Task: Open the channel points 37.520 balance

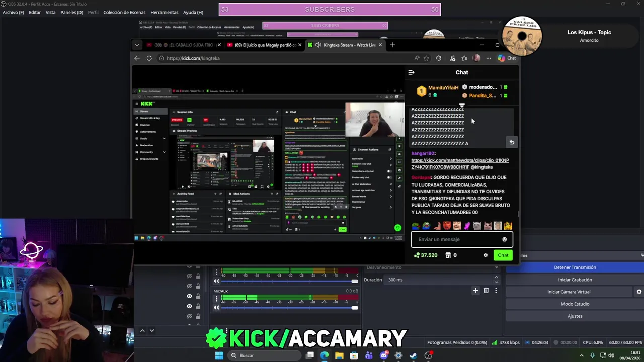Action: (425, 255)
